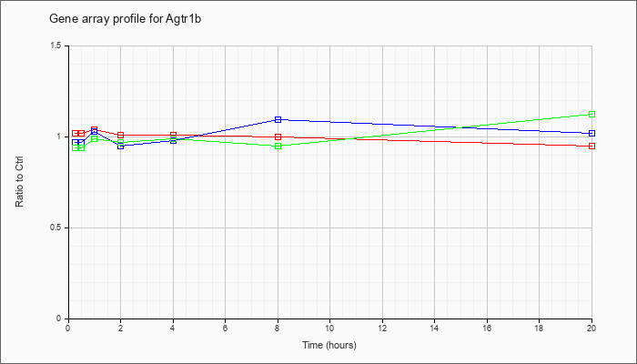Click the green line segment near 14 hours
637x364 pixels.
click(434, 130)
